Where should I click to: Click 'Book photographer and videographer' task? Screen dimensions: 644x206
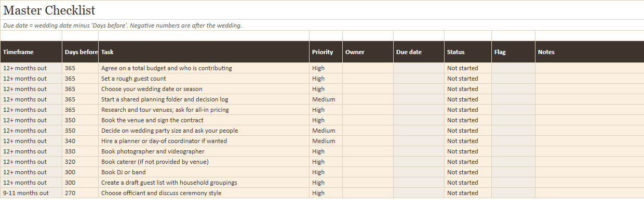(x=204, y=151)
